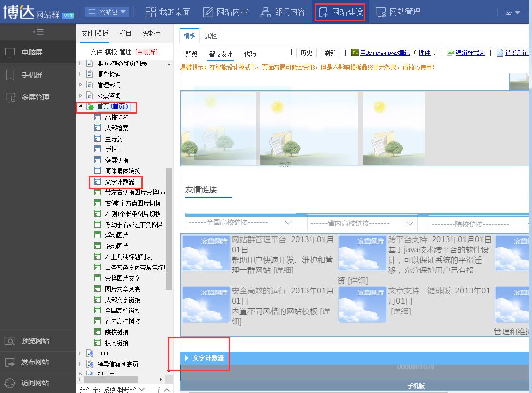Select 首页(首页) home icon
Viewport: 532px width, 393px height.
tap(90, 106)
